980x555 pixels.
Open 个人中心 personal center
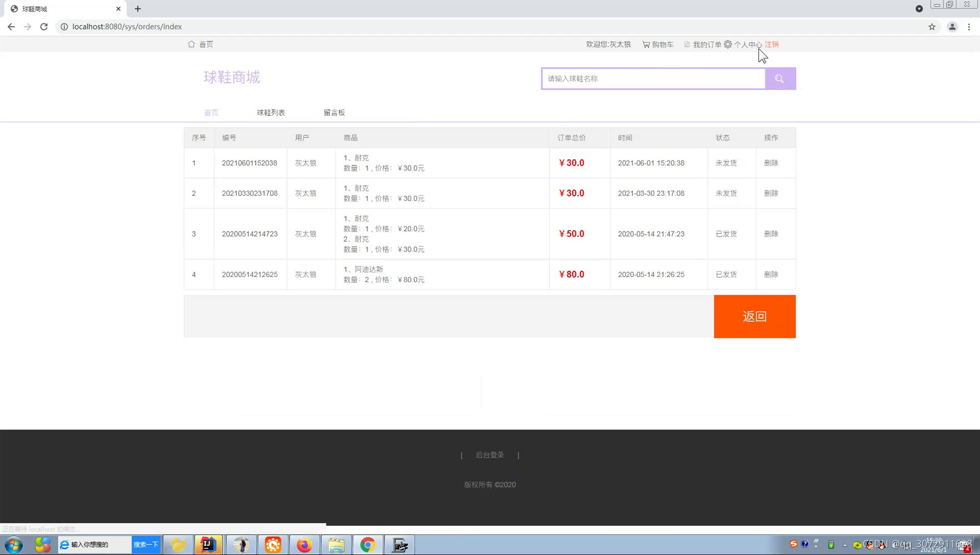point(743,45)
